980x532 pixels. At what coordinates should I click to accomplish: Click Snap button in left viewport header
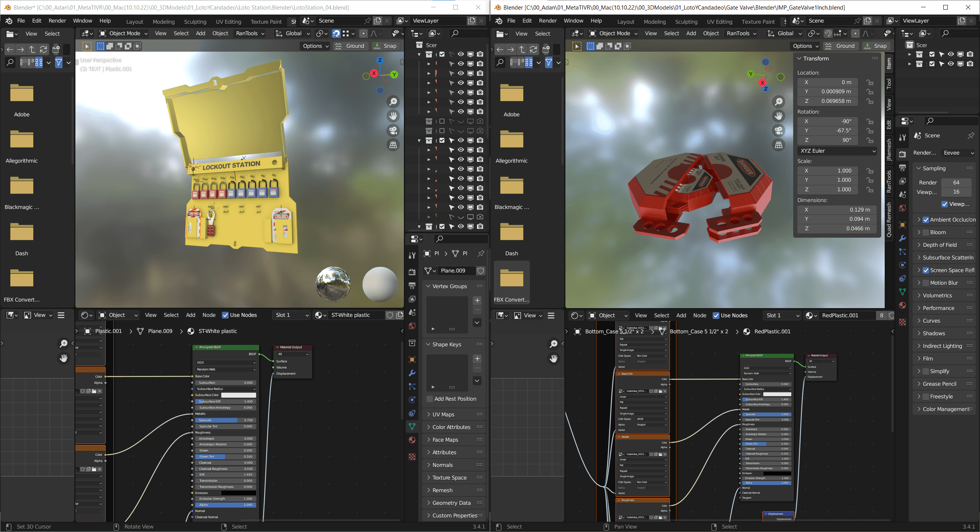click(386, 46)
